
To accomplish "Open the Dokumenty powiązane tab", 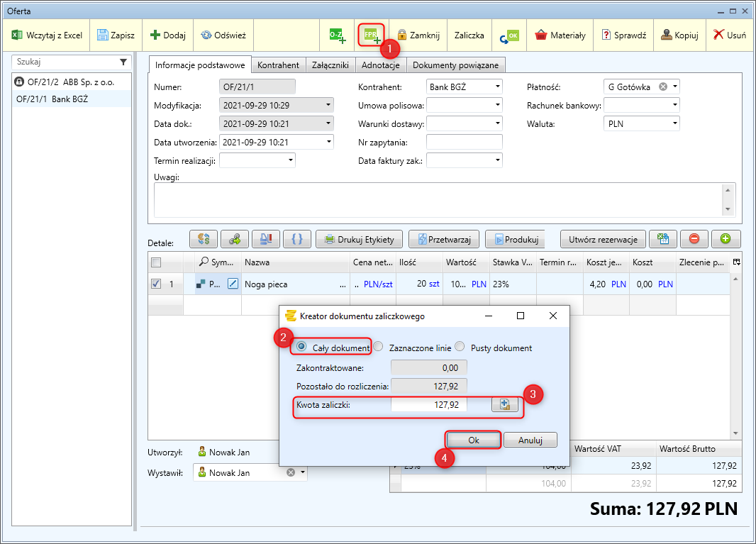I will pos(456,65).
